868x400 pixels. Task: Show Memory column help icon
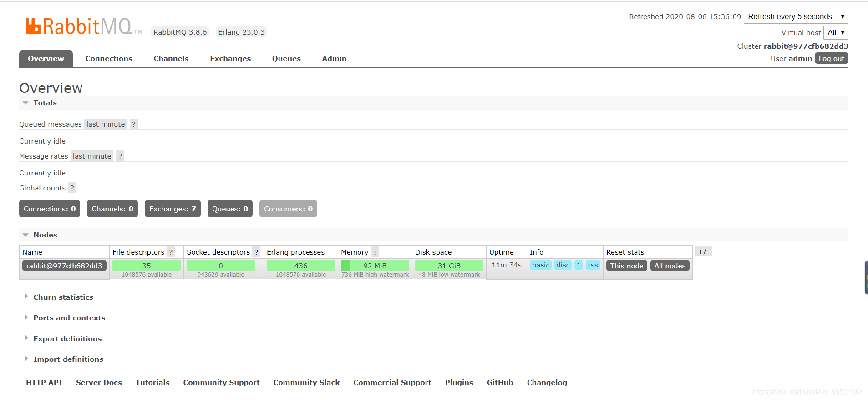[x=375, y=252]
